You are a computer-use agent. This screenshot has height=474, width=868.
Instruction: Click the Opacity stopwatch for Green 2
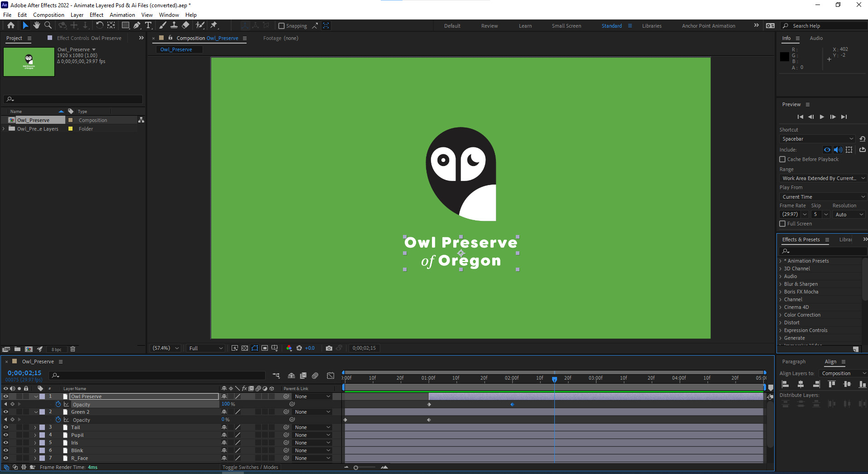58,420
